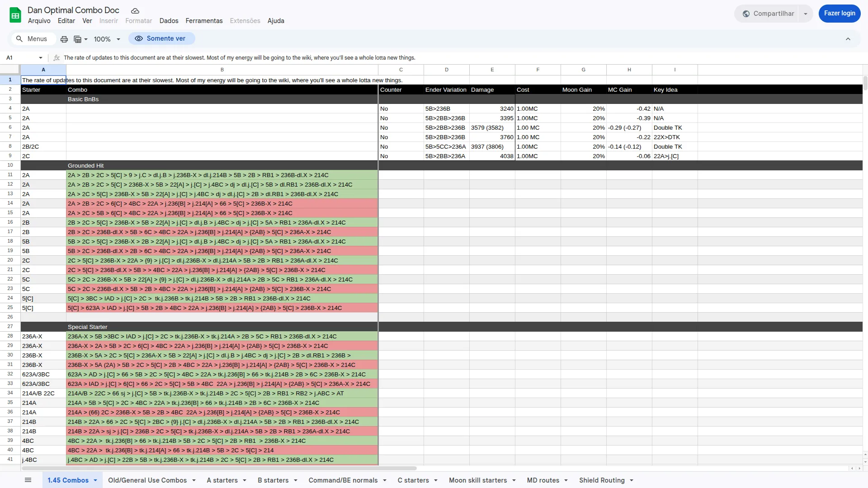
Task: Expand the Name Box dropdown arrow
Action: (x=41, y=58)
